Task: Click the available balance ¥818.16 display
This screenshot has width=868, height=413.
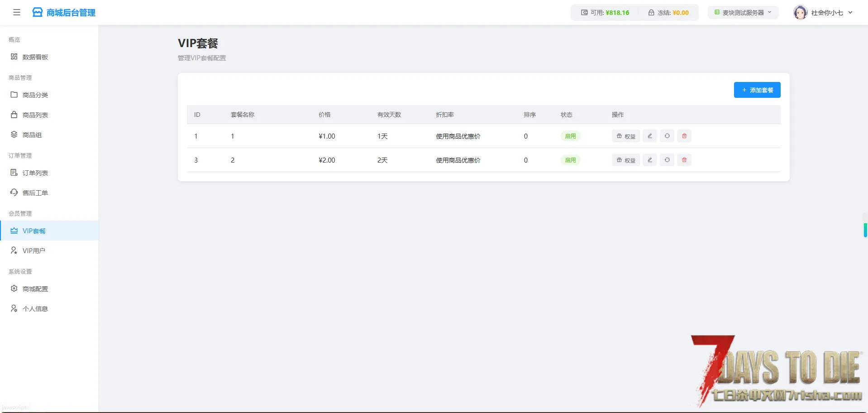Action: (x=605, y=13)
